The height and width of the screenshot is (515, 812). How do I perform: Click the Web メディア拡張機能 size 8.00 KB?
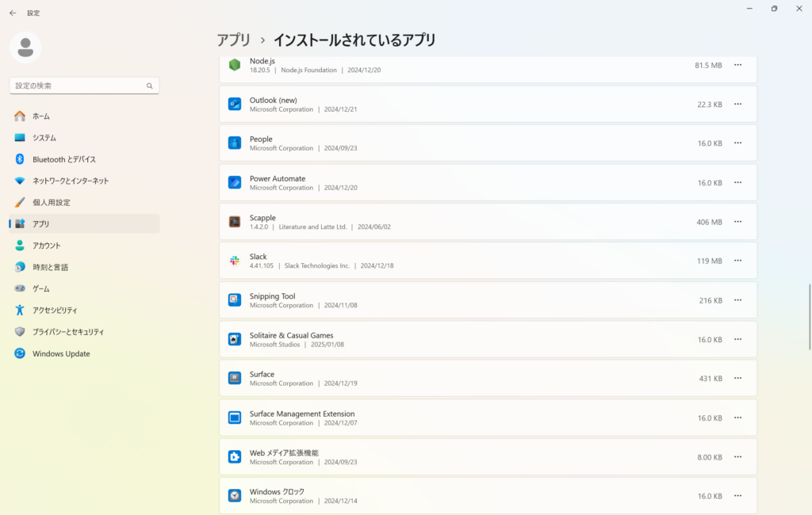[x=710, y=457]
